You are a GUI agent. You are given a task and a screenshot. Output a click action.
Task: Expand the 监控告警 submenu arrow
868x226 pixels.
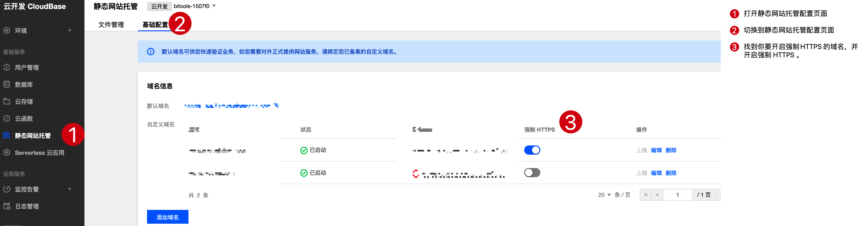pos(70,189)
